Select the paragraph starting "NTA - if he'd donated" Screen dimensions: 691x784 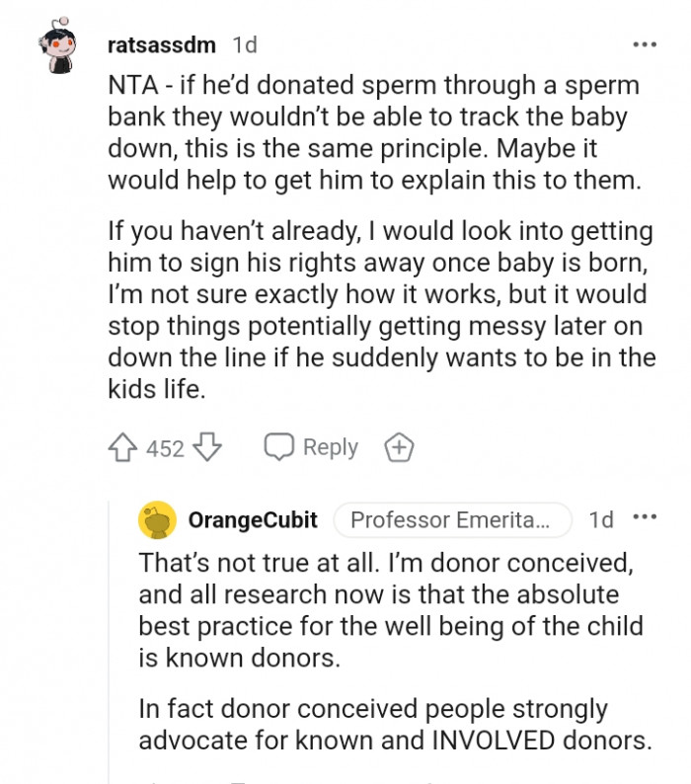(x=375, y=133)
